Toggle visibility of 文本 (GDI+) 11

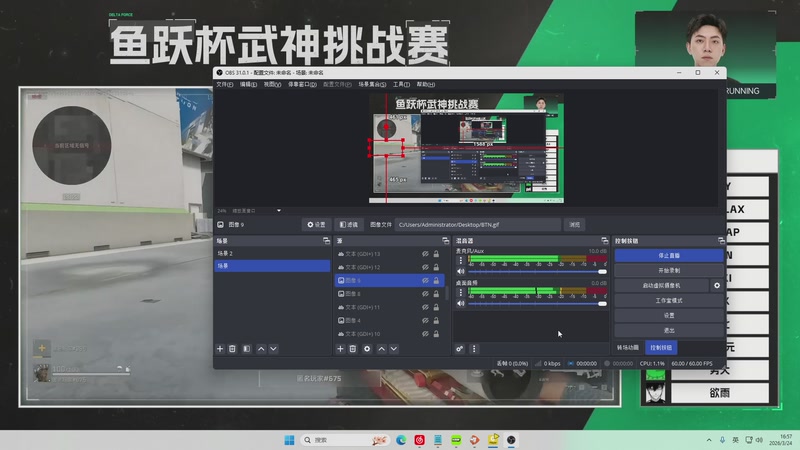[425, 307]
